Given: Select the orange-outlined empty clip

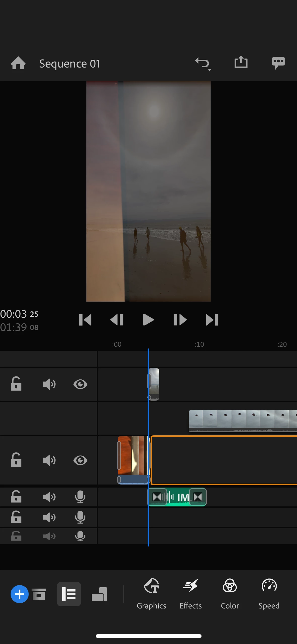Looking at the screenshot, I should click(224, 460).
